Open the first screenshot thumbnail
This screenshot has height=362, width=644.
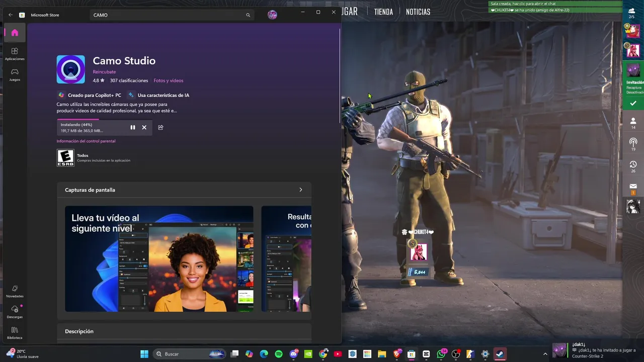(159, 258)
